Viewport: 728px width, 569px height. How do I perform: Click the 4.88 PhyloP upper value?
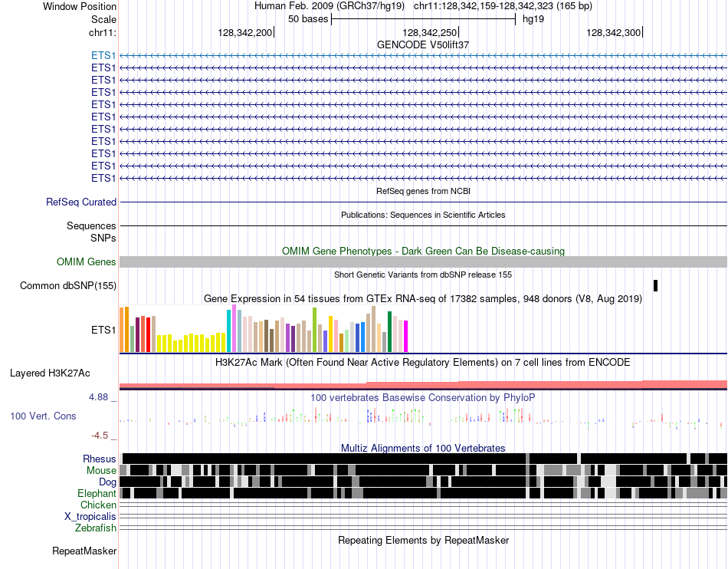98,397
